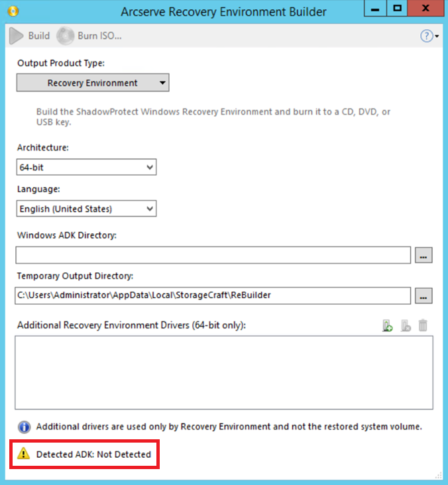Viewport: 448px width, 485px height.
Task: Click the blue information icon
Action: click(x=24, y=427)
